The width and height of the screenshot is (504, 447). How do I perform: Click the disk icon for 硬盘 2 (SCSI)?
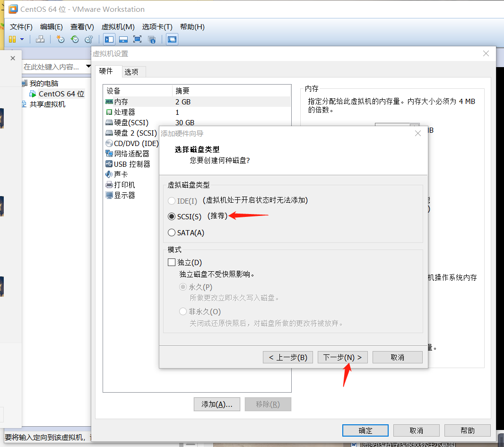point(109,133)
